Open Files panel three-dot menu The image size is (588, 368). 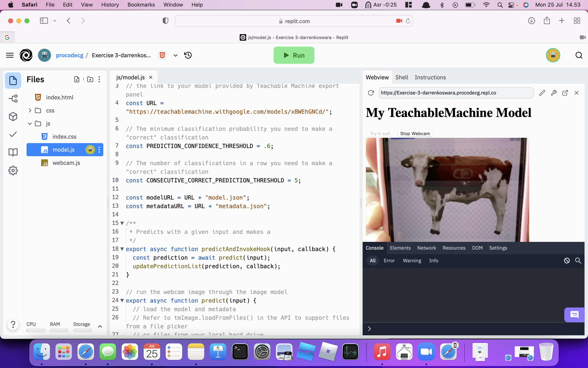coord(99,79)
